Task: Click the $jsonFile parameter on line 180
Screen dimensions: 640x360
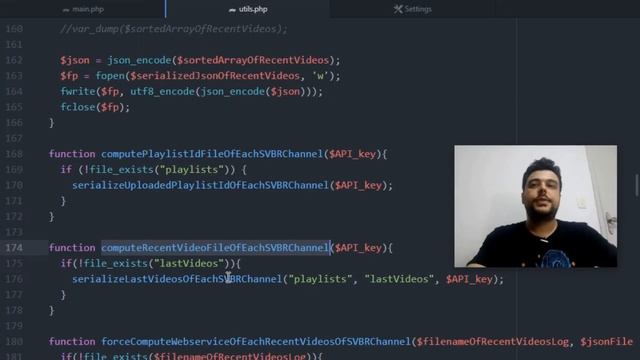Action: (x=606, y=342)
